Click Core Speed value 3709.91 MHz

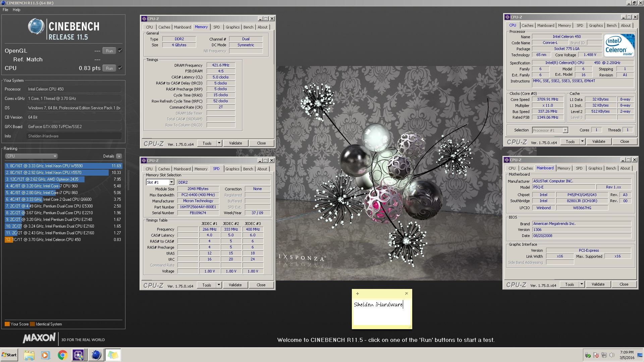coord(548,100)
